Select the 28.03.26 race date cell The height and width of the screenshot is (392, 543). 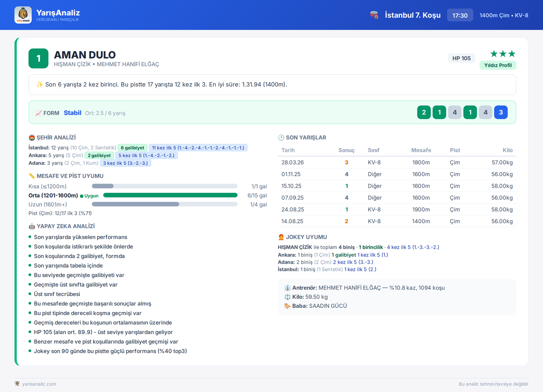293,162
